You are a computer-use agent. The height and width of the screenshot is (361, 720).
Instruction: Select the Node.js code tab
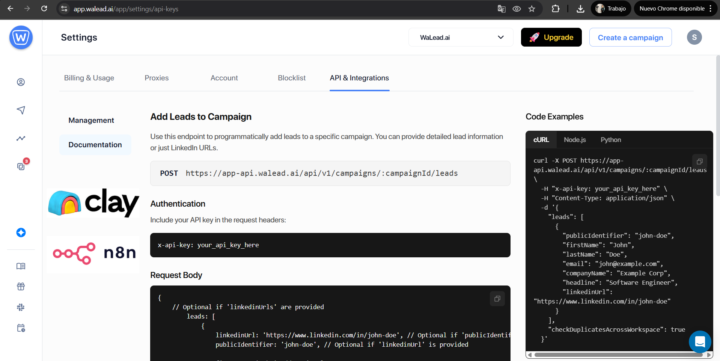point(574,140)
